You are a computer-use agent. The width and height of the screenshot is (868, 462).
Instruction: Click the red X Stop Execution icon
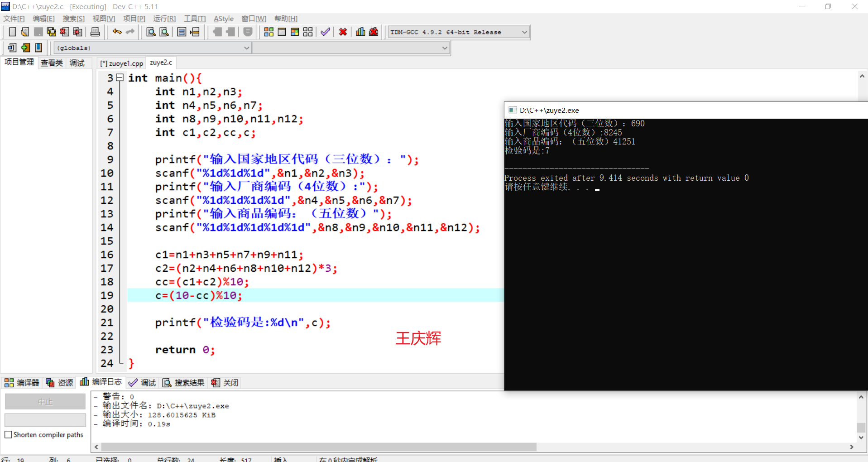click(x=343, y=32)
